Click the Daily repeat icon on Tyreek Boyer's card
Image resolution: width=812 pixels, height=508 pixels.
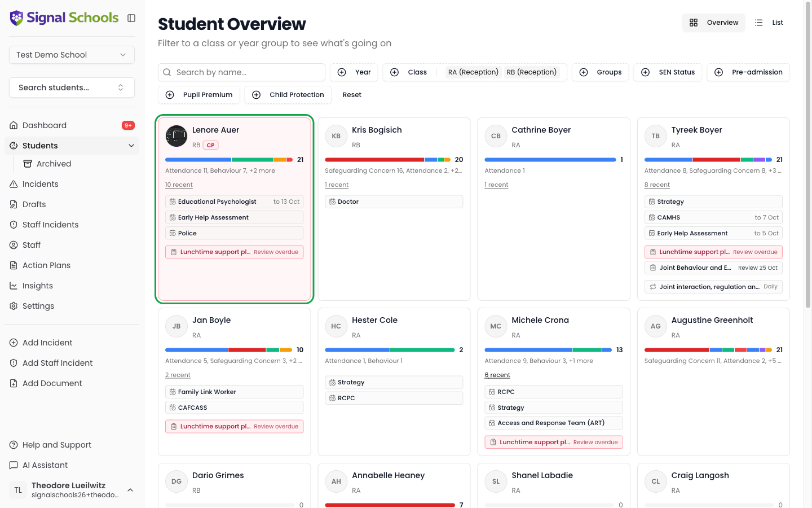pyautogui.click(x=653, y=287)
